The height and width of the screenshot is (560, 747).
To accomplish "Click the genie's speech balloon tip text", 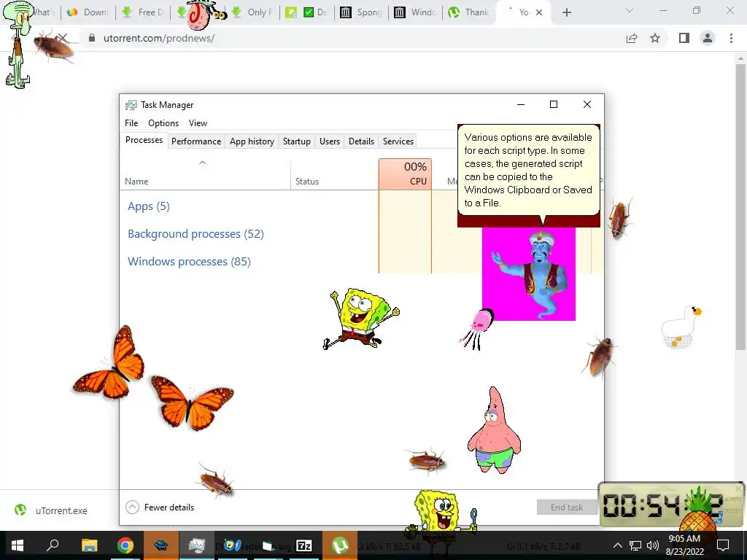I will [528, 170].
